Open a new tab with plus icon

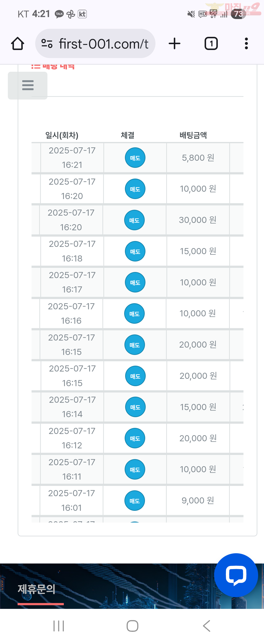tap(174, 43)
